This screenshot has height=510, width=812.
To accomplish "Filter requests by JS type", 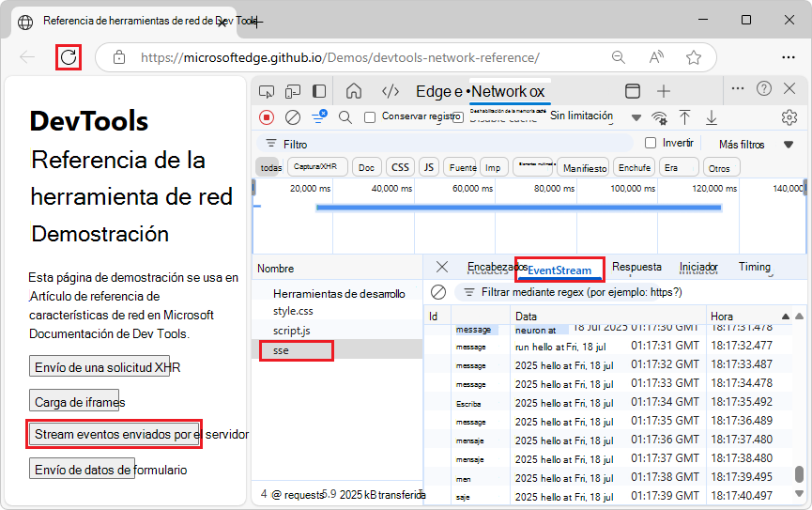I will (429, 167).
